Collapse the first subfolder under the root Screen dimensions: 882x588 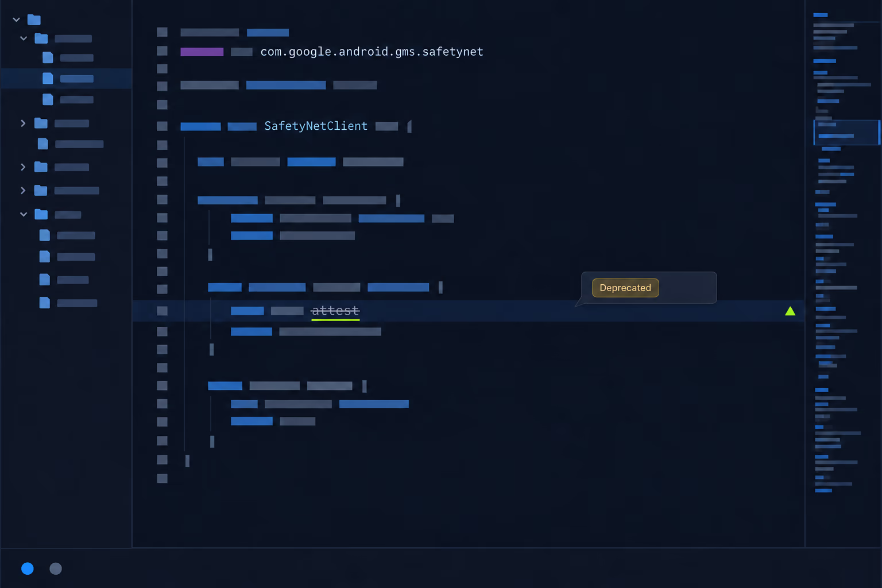(24, 38)
